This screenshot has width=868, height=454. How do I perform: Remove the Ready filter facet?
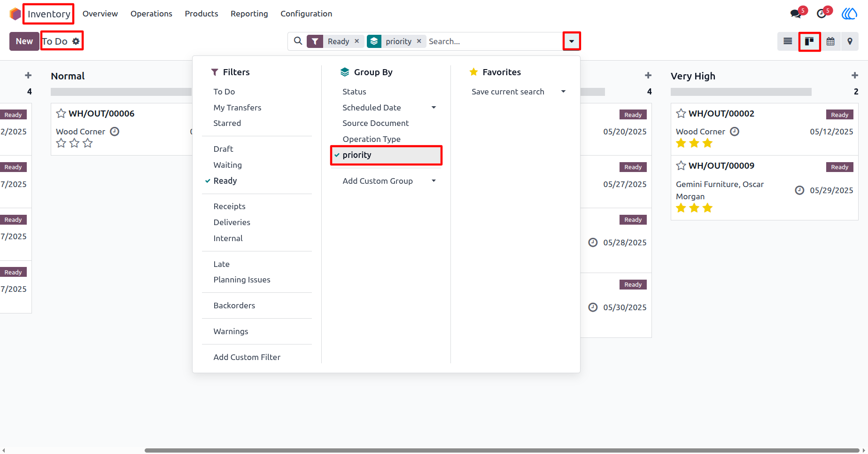(357, 41)
